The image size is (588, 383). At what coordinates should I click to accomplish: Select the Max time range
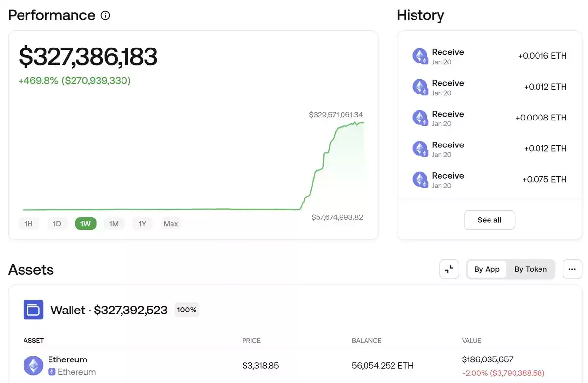[x=171, y=224]
